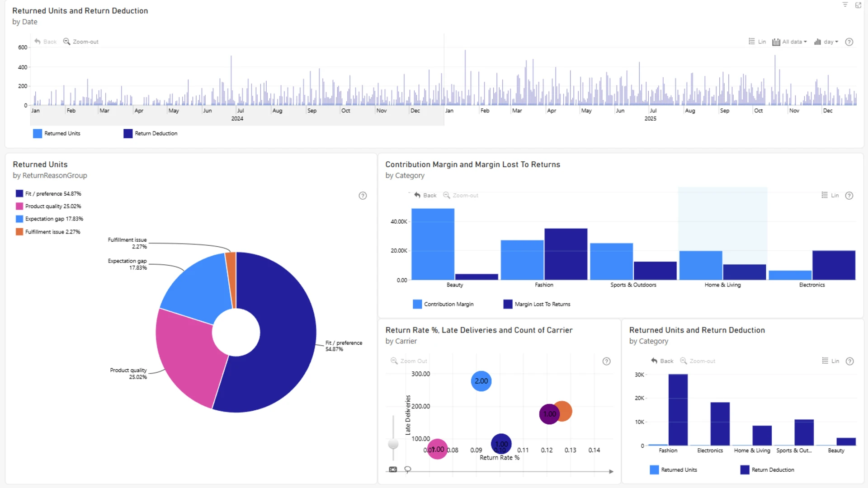Toggle Fit / preference 54.87% legend entry

48,193
